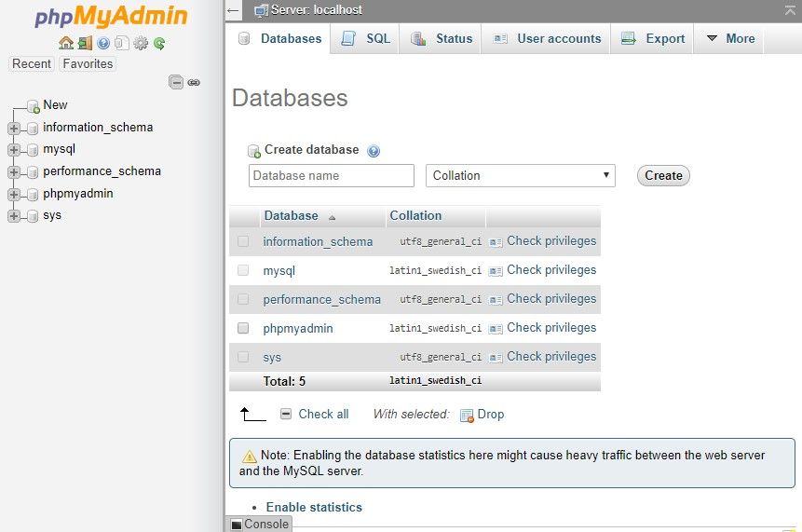Click Enable statistics link

[x=314, y=507]
